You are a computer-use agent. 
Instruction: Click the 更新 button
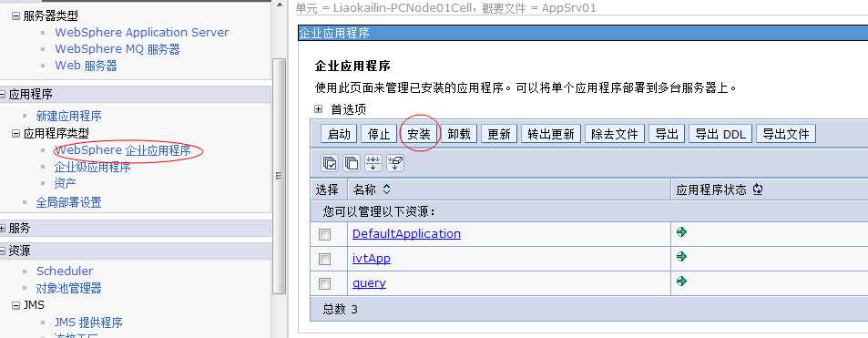499,134
